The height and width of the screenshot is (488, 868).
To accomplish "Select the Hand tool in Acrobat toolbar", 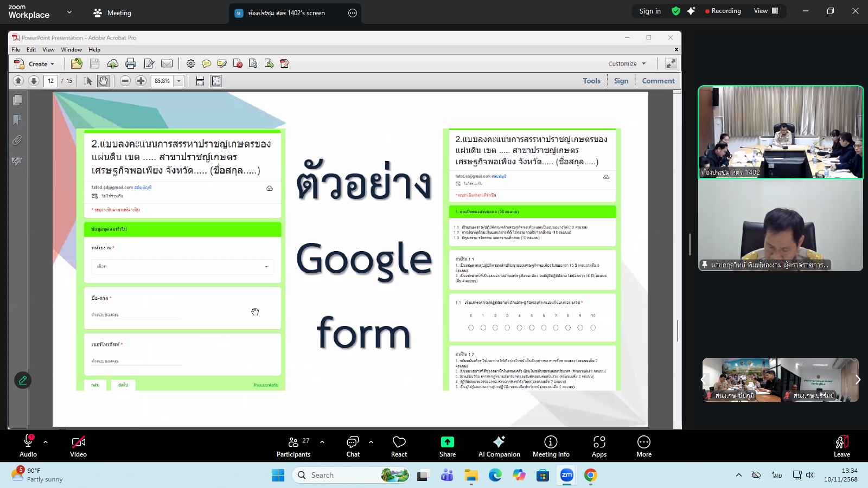I will (103, 80).
